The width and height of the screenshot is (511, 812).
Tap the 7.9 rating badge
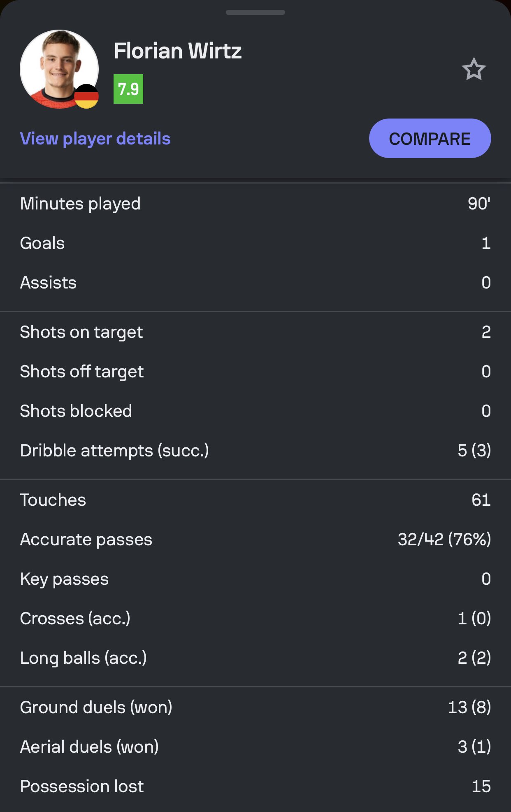128,89
